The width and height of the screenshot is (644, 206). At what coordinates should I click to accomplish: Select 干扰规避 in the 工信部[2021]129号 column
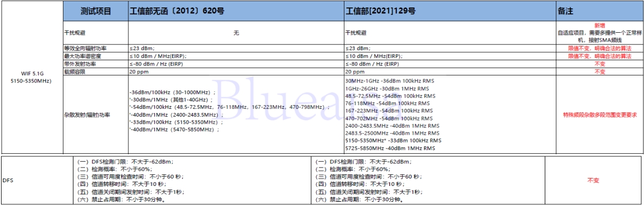pos(450,33)
